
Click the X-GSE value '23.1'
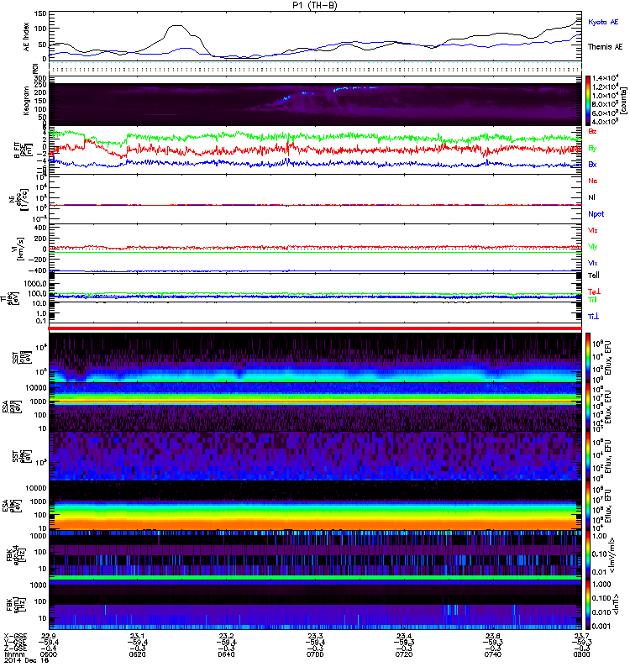point(137,636)
